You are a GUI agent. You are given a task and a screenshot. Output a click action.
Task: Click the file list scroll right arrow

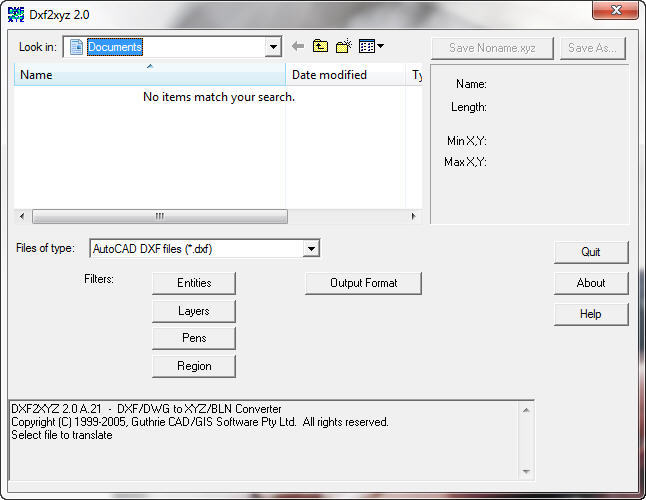coord(413,216)
